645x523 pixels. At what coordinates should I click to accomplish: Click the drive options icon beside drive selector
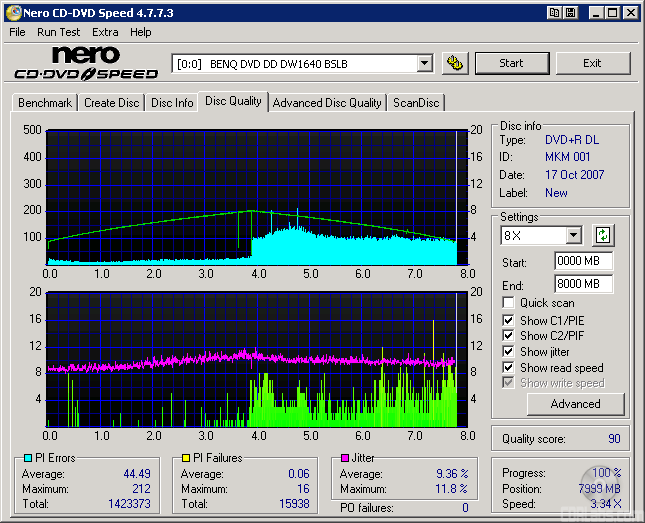[x=455, y=63]
